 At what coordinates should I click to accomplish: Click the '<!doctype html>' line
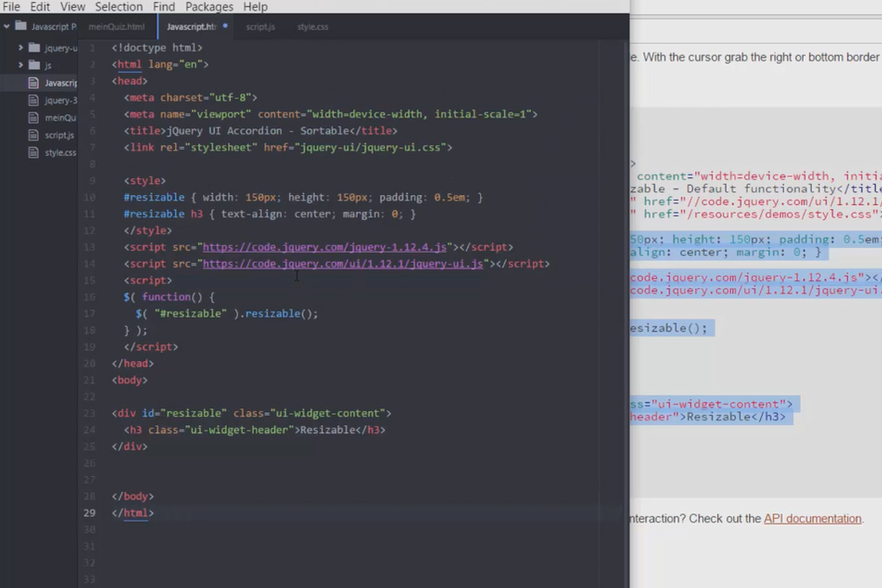coord(157,48)
